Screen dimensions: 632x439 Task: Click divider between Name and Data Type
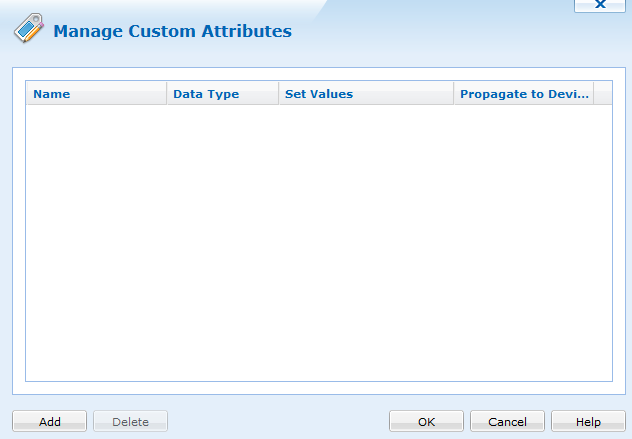coord(167,94)
